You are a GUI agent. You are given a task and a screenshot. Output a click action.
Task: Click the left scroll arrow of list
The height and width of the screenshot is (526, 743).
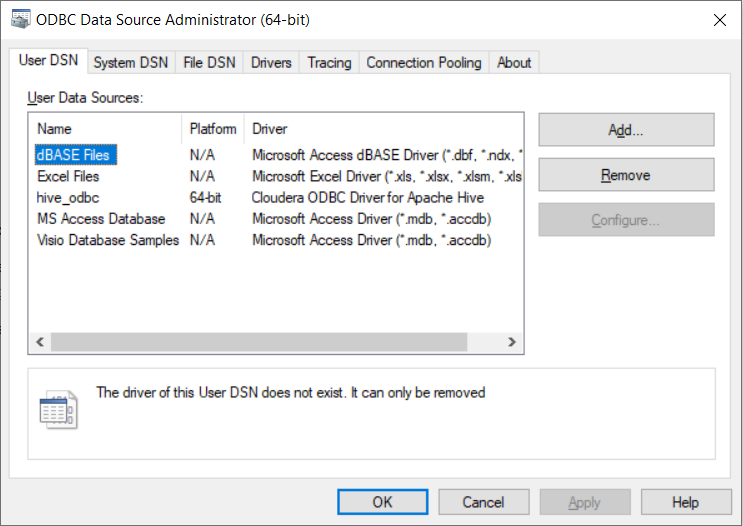point(40,342)
